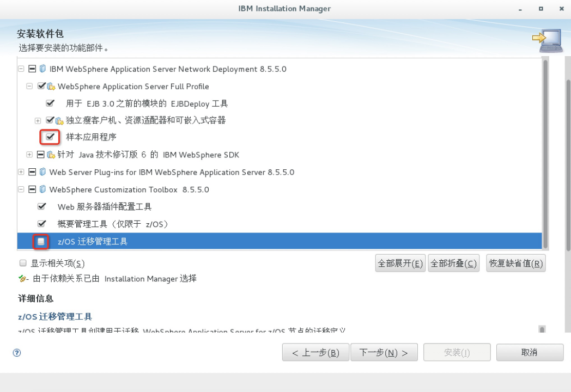Image resolution: width=571 pixels, height=392 pixels.
Task: Click the WebSphere Application Server Network Deployment package icon
Action: tap(42, 69)
